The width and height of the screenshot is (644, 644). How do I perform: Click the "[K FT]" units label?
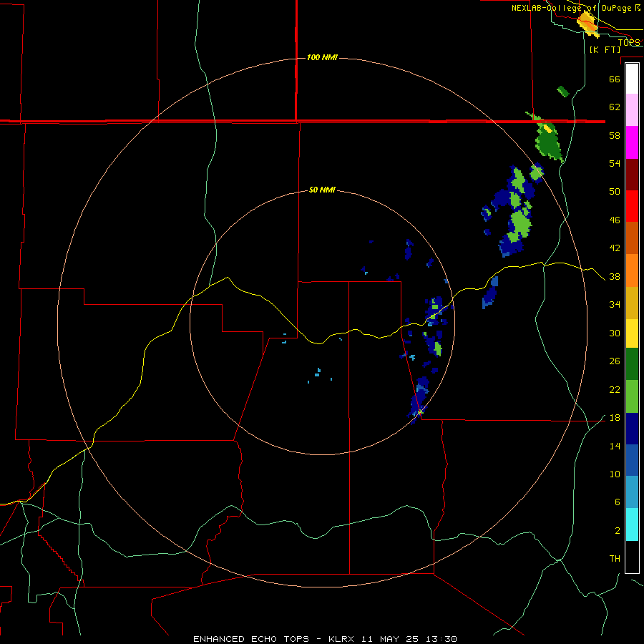coord(605,50)
